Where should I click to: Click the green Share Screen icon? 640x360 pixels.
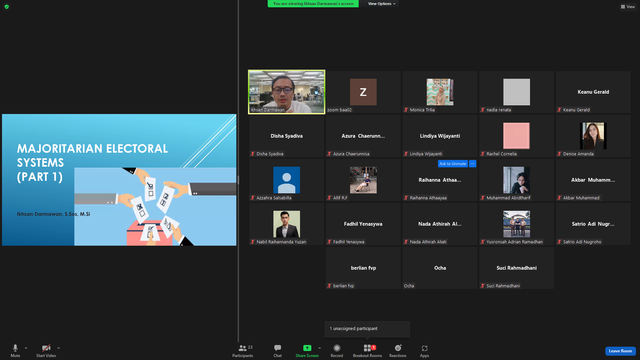(x=307, y=348)
